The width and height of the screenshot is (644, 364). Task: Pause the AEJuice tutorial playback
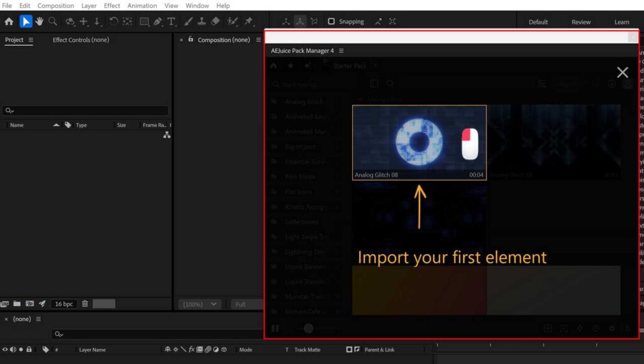point(275,328)
